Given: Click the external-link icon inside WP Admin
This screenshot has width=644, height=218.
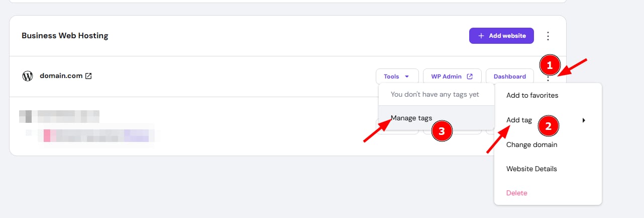Looking at the screenshot, I should click(470, 77).
